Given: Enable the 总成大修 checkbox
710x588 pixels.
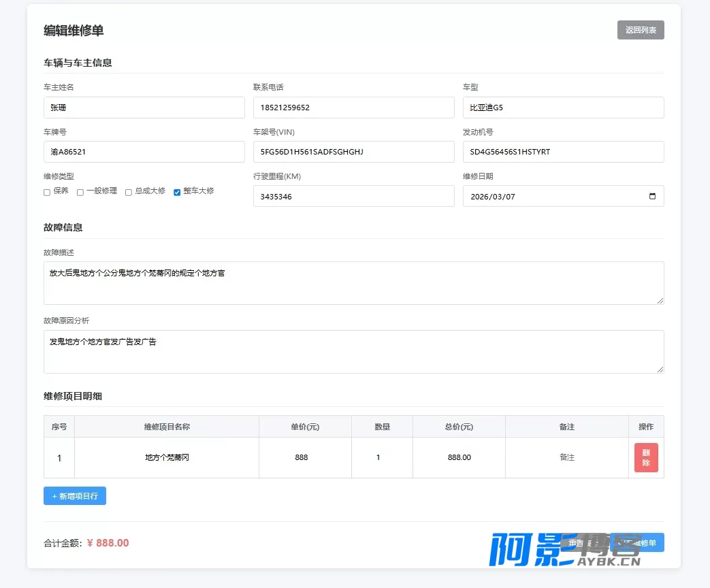Looking at the screenshot, I should point(129,193).
